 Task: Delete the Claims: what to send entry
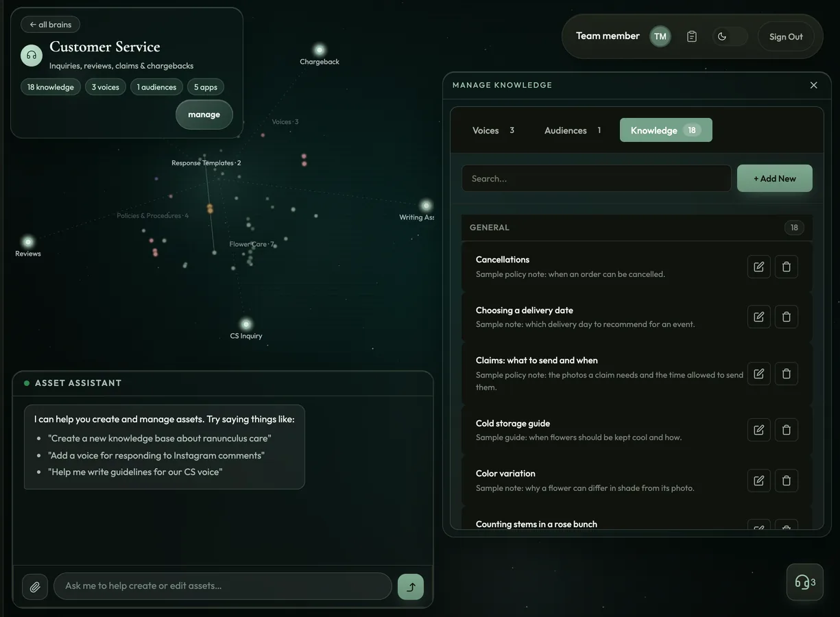787,374
